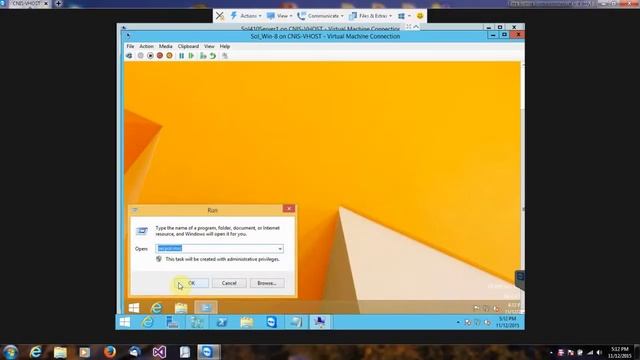Click the active Virtual Machine Connection item on the CNIS-VHOST taskbar
640x360 pixels.
coord(320,322)
